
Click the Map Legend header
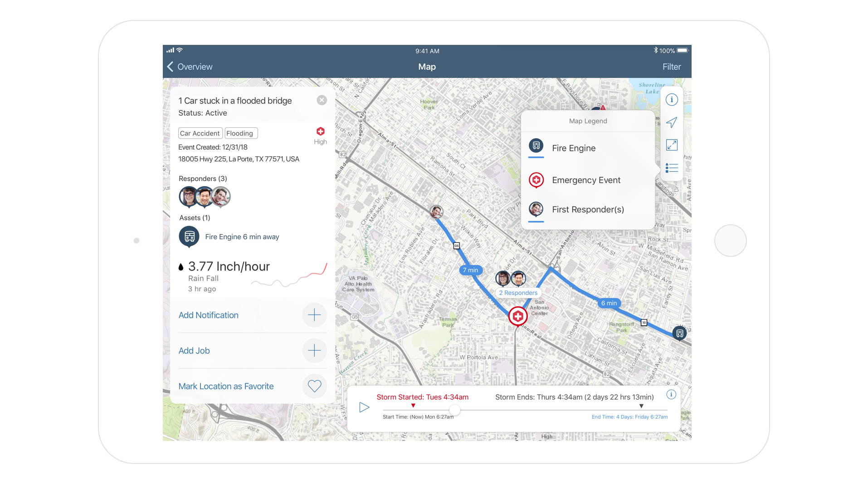pos(588,121)
